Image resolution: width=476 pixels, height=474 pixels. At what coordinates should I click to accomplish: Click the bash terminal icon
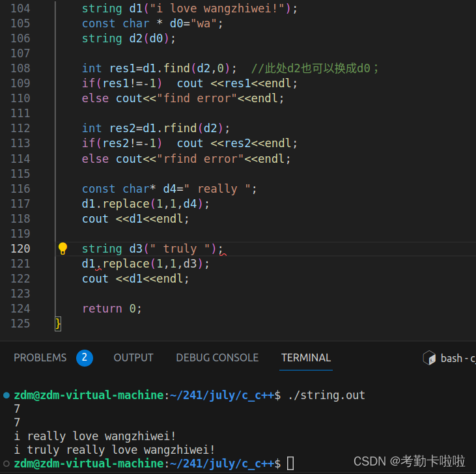click(429, 358)
